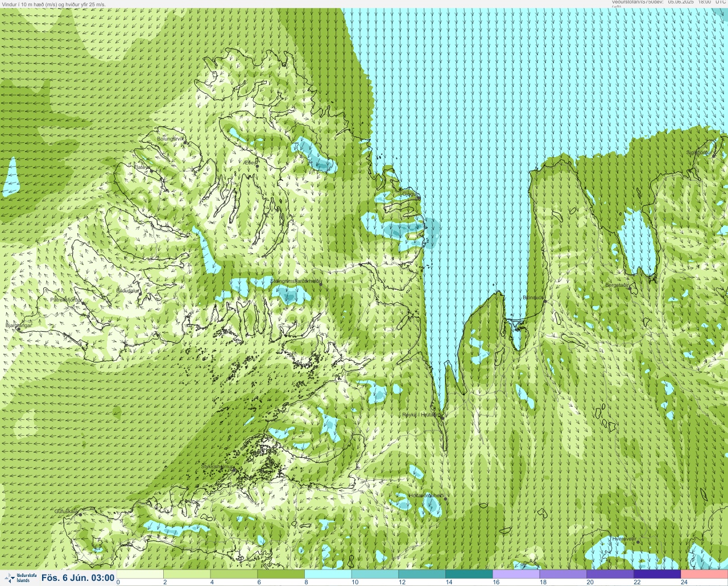Click the Patreksfjörður station label
The width and height of the screenshot is (728, 586).
(66, 299)
